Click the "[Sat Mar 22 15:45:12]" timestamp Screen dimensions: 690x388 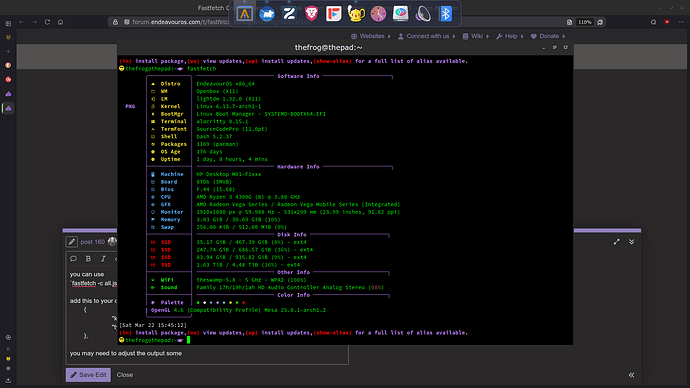point(153,325)
